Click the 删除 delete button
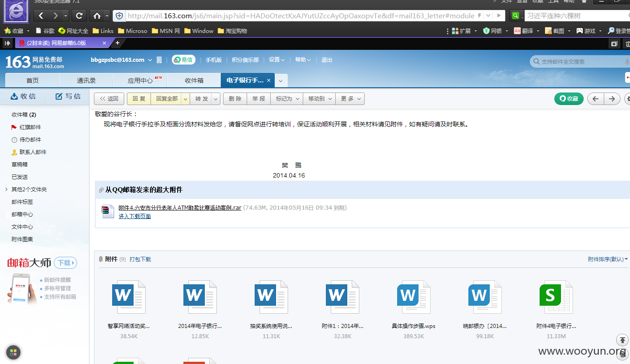 coord(235,99)
